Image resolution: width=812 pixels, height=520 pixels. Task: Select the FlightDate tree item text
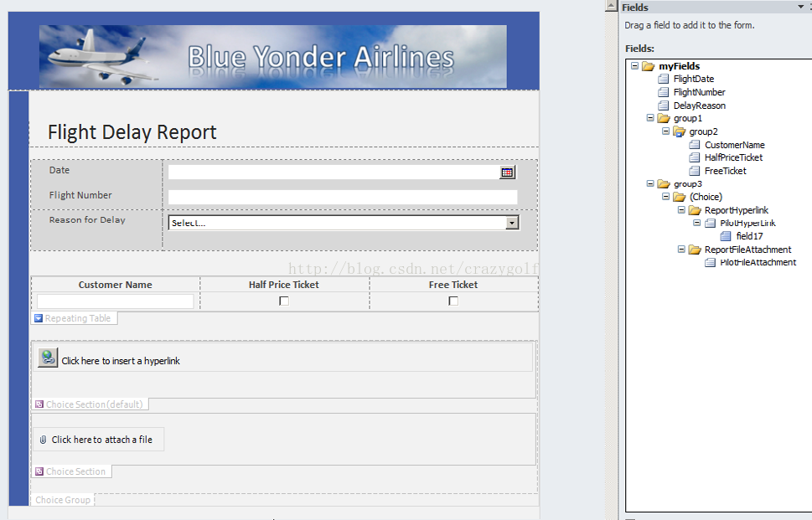(693, 79)
